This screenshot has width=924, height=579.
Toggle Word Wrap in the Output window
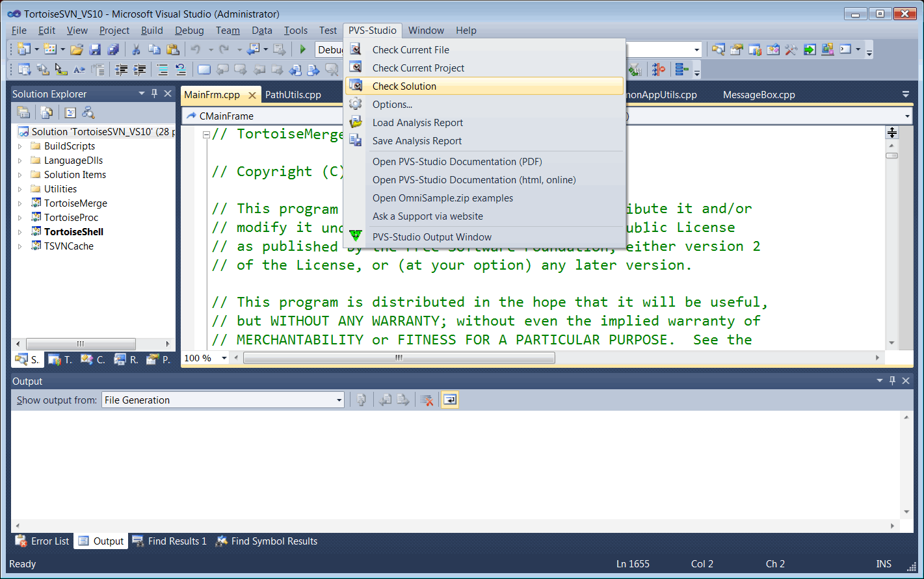(x=450, y=400)
